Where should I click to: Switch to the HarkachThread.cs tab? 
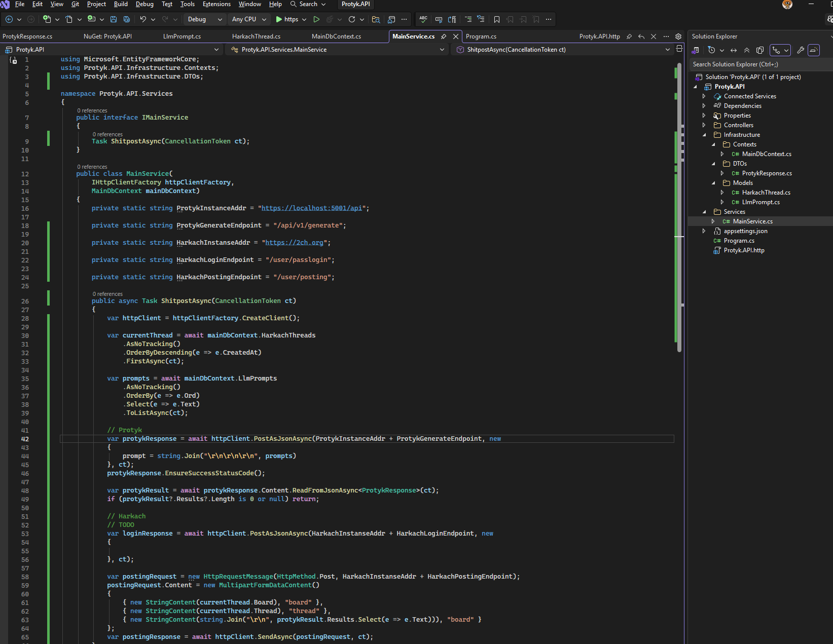[256, 36]
